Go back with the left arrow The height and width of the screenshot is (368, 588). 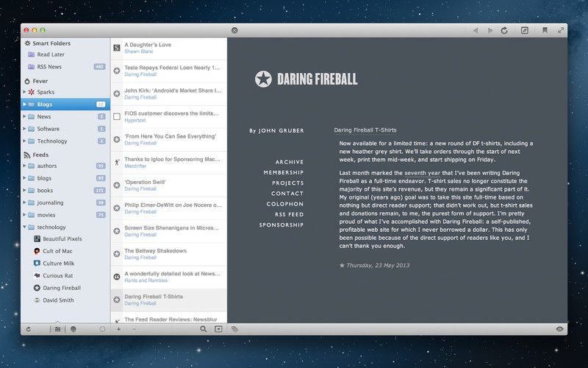476,30
